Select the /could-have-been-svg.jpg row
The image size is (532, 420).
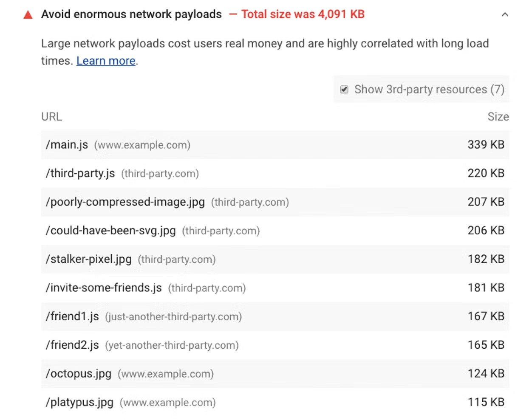coord(111,231)
